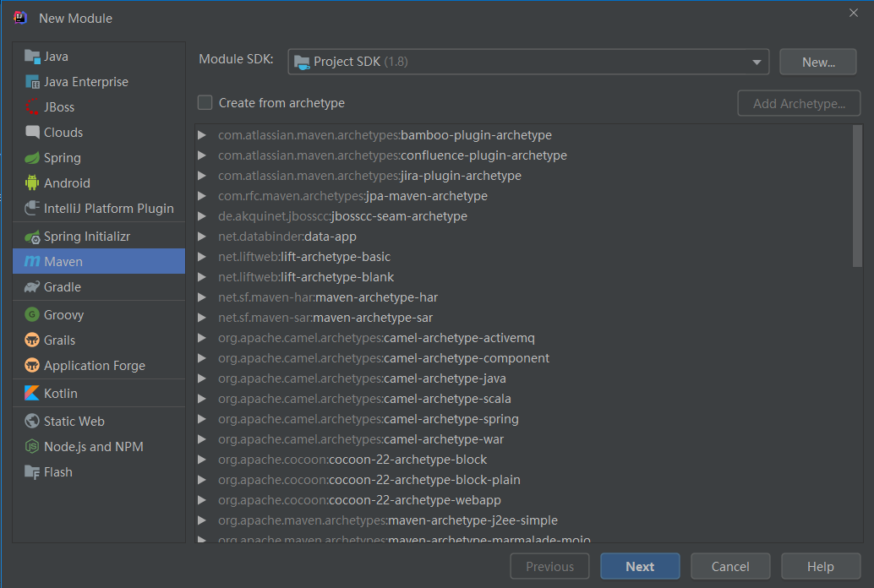Select JBoss module type
This screenshot has height=588, width=874.
[99, 107]
